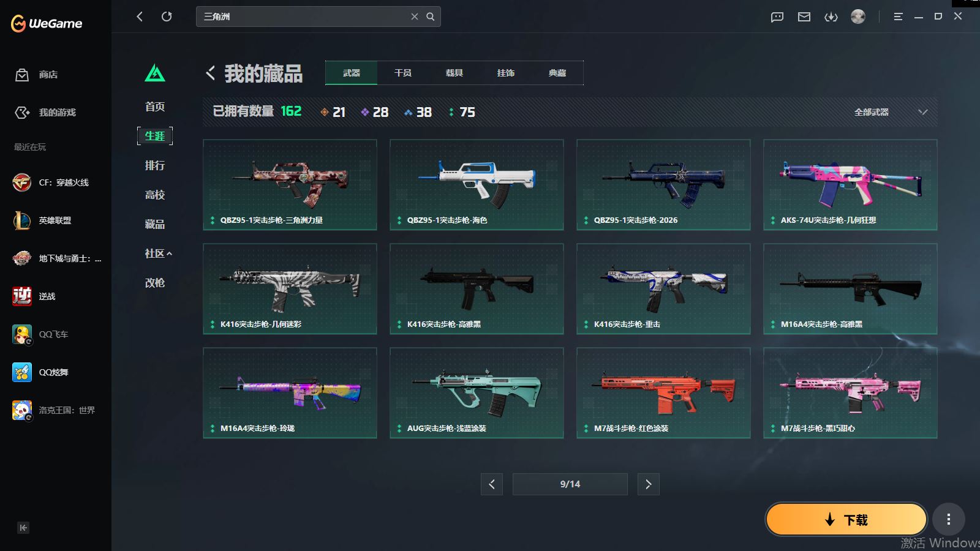Switch to the 武器 tab
The image size is (980, 551).
pos(352,73)
